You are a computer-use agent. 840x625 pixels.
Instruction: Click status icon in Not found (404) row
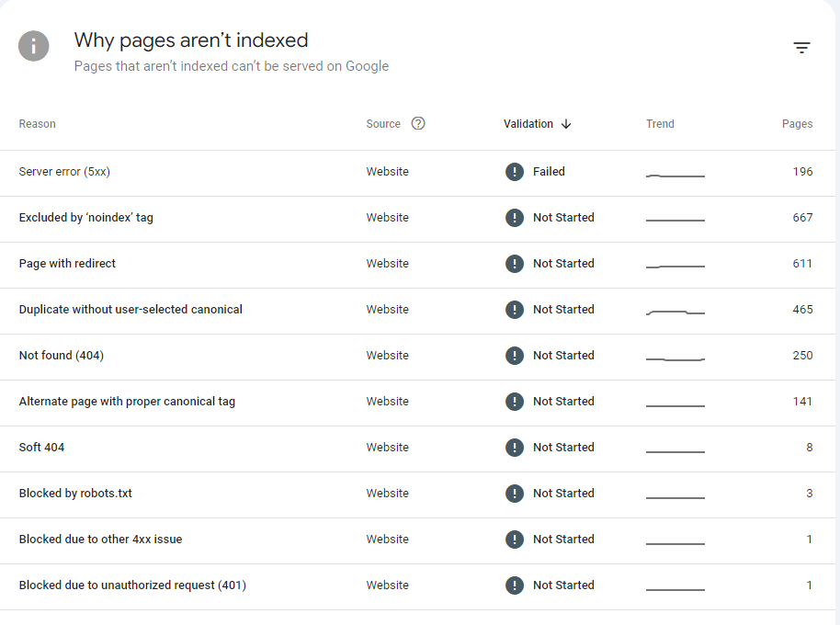pyautogui.click(x=515, y=356)
